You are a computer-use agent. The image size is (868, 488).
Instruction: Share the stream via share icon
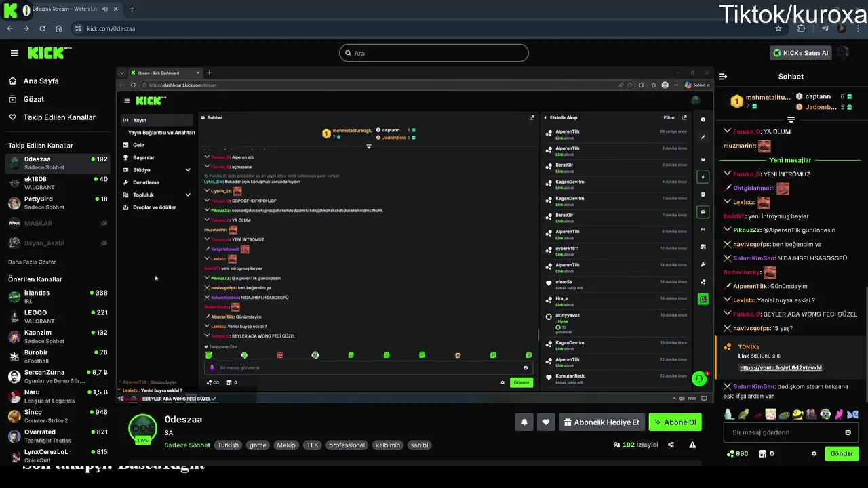pos(671,445)
